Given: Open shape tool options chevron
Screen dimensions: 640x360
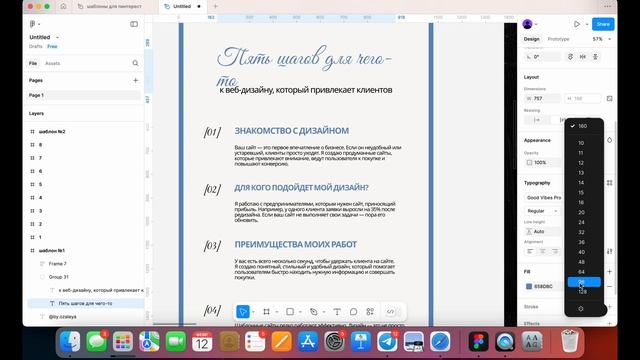Looking at the screenshot, I should tap(300, 312).
